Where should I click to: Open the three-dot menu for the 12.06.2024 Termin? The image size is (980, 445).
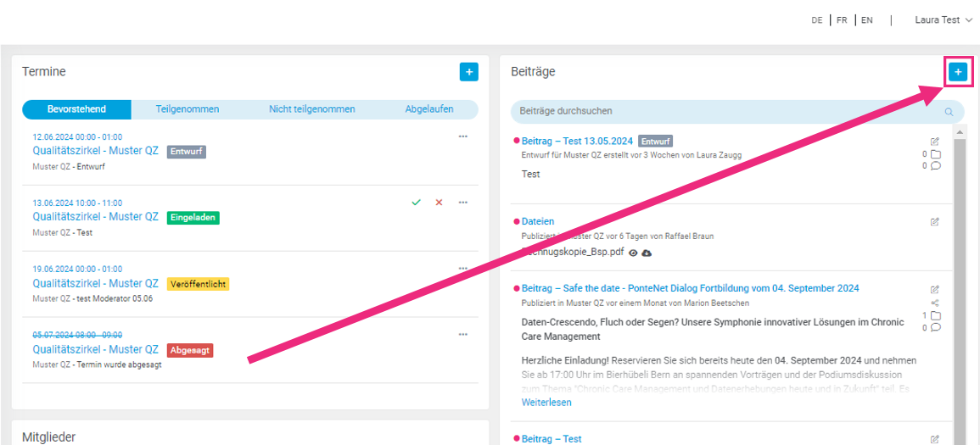click(x=463, y=136)
